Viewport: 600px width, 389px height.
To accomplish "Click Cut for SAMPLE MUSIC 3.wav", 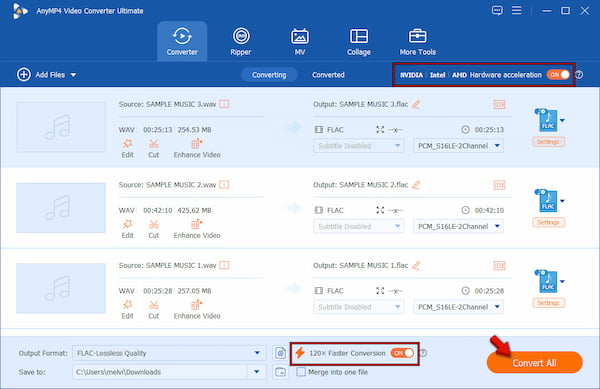I will point(153,148).
